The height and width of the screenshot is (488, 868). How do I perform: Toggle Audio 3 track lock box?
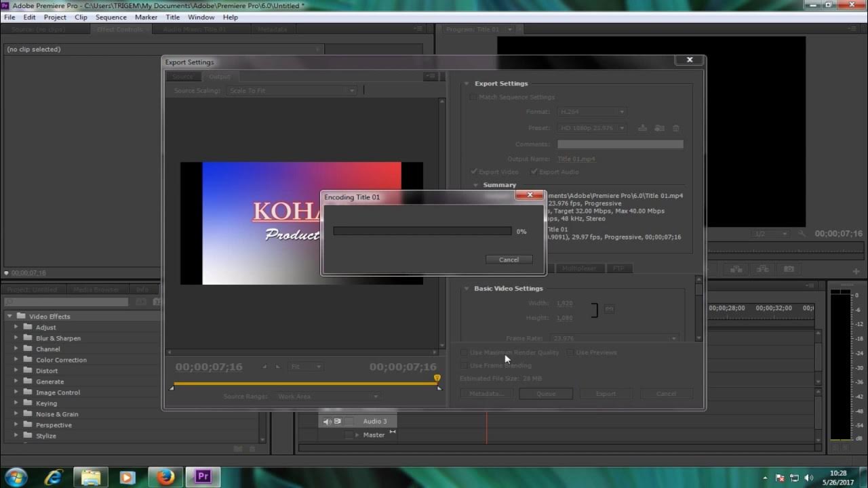coord(349,422)
